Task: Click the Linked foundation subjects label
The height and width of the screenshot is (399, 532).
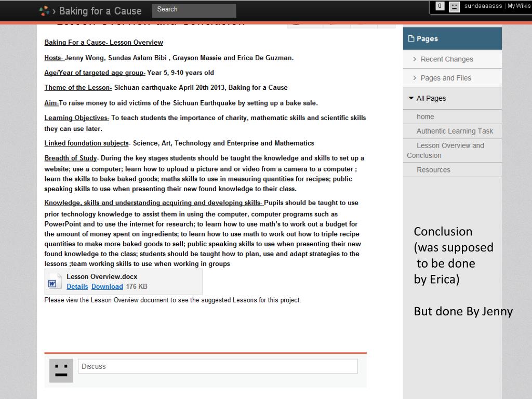Action: (x=87, y=143)
